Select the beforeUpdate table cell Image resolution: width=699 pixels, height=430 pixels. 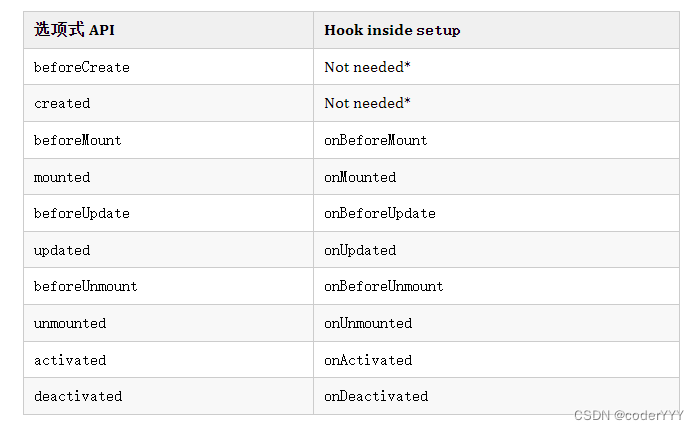click(82, 213)
